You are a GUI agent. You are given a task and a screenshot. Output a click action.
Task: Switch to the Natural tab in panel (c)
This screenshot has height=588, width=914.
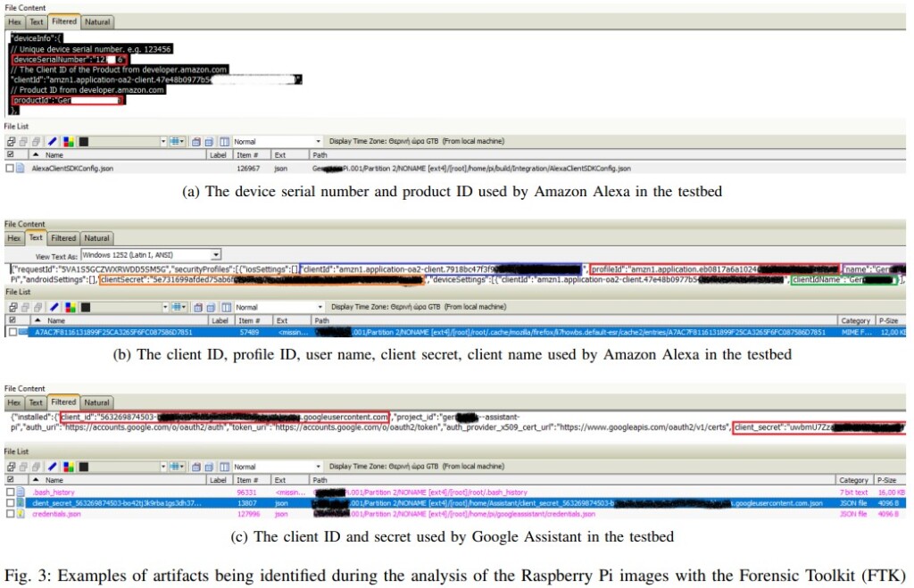click(x=96, y=402)
